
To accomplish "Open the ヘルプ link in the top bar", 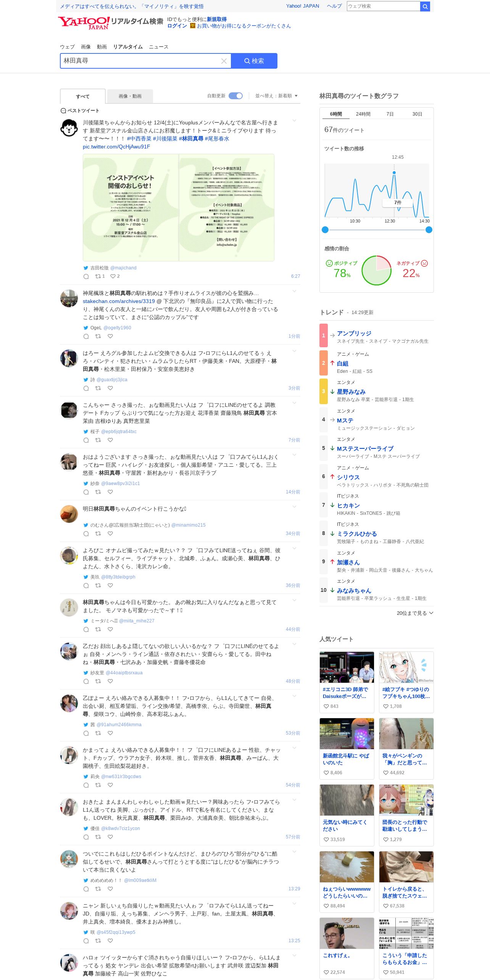I will point(334,6).
